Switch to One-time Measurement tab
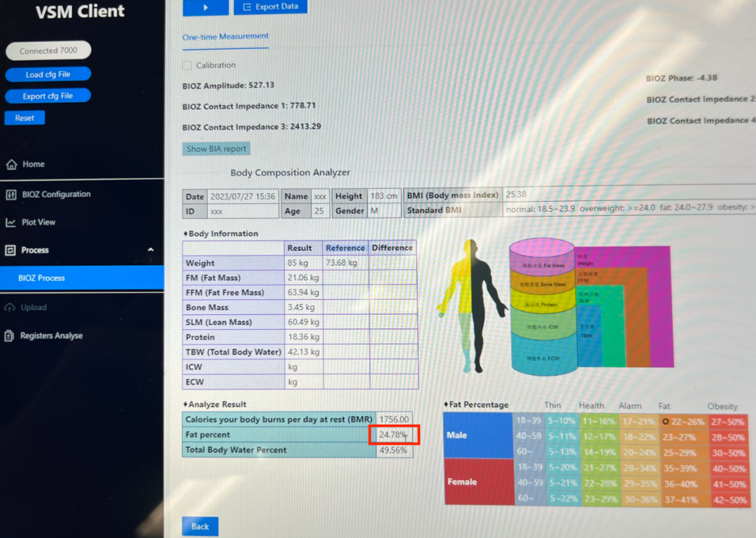 point(225,36)
